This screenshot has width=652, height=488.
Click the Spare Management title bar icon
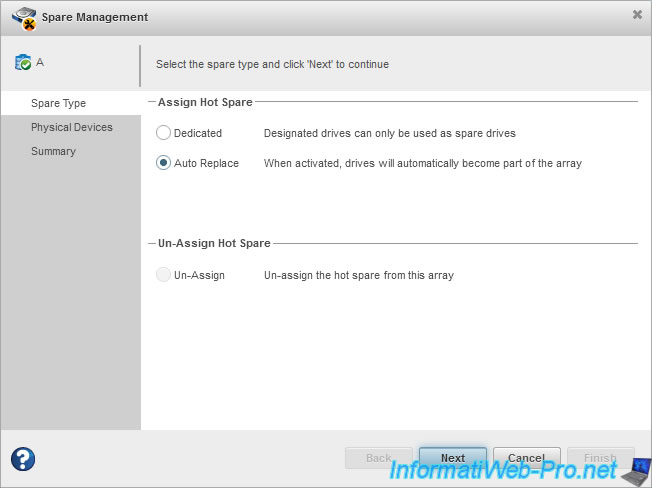pyautogui.click(x=24, y=17)
